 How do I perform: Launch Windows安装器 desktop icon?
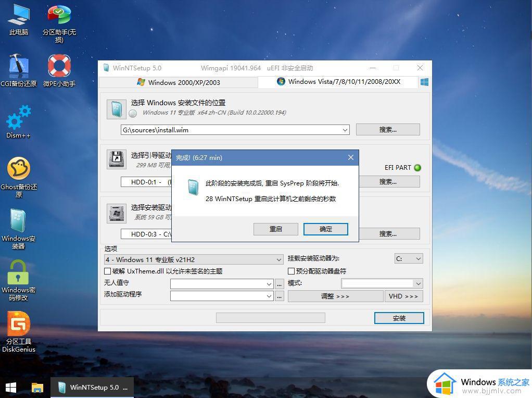pyautogui.click(x=18, y=229)
